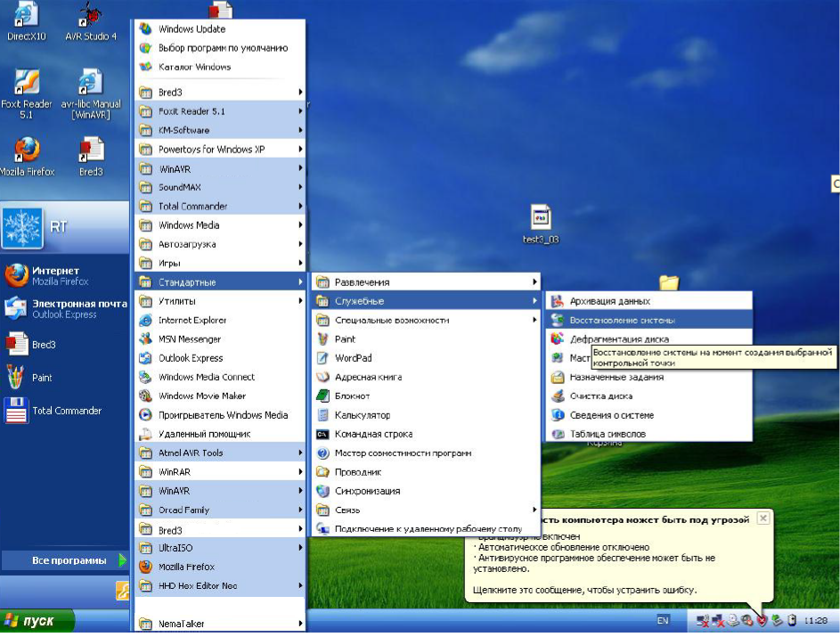
Task: Click Удаленный помощник item
Action: (x=220, y=434)
